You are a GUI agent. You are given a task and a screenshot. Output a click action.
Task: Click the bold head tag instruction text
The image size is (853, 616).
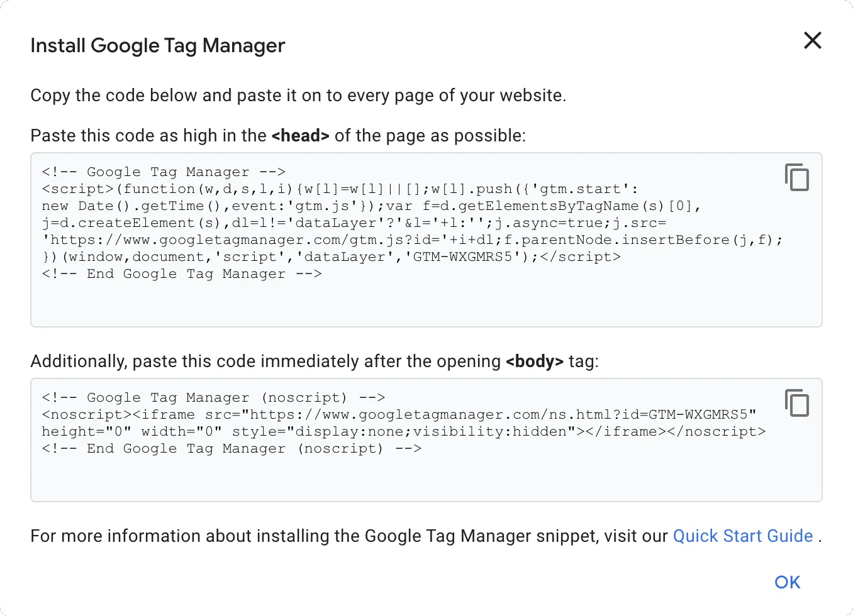click(300, 135)
